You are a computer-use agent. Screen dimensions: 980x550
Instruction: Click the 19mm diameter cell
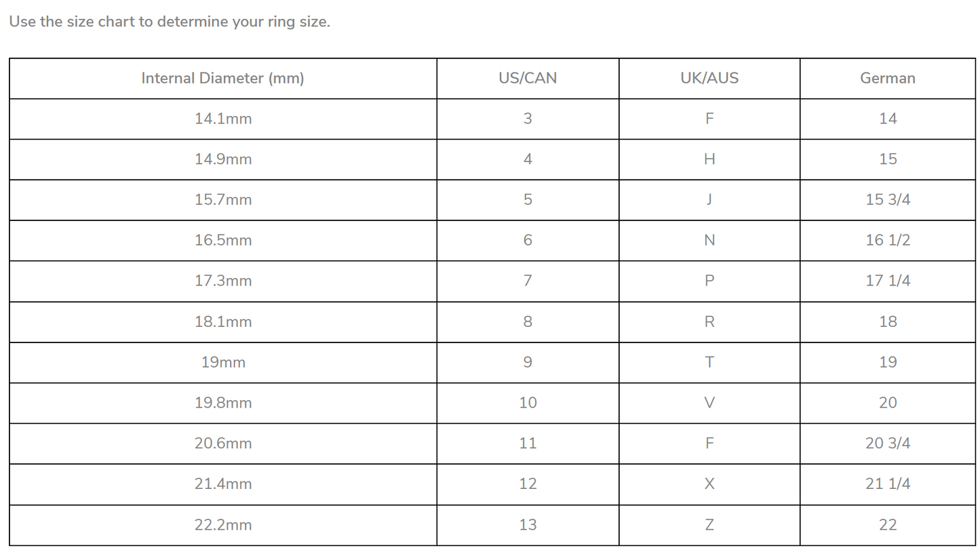click(222, 362)
